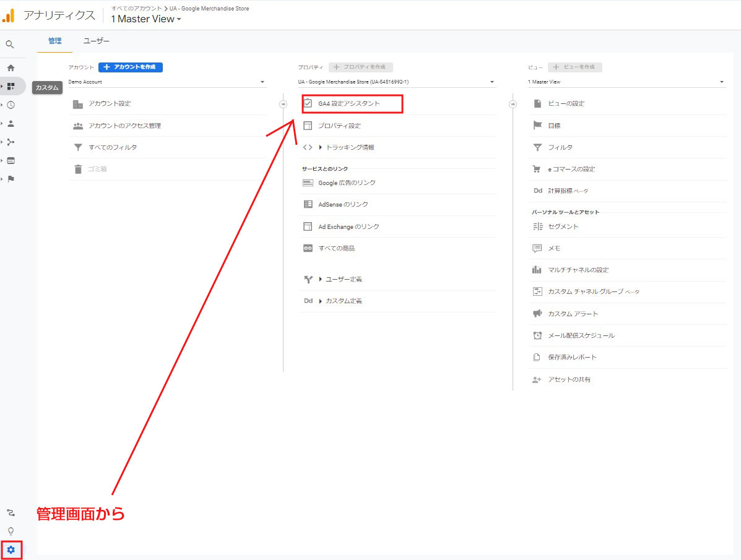Click the Admin gear icon
This screenshot has height=560, width=741.
tap(11, 549)
